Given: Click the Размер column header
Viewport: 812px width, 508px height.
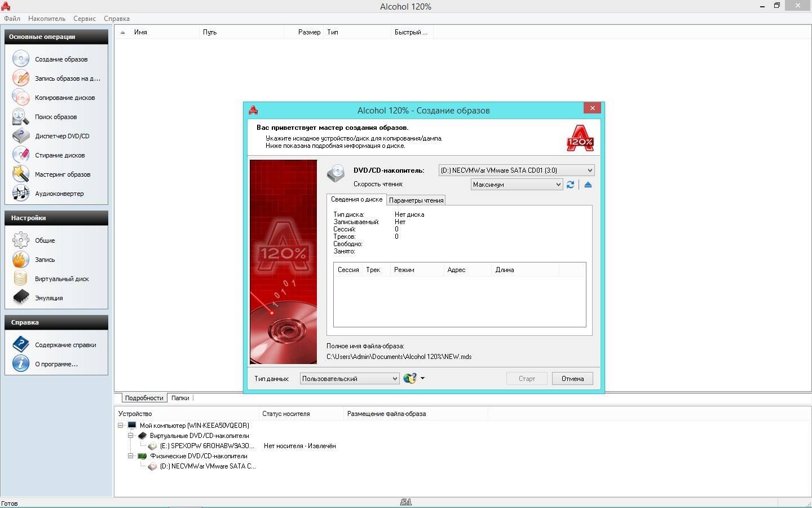Looking at the screenshot, I should [303, 32].
